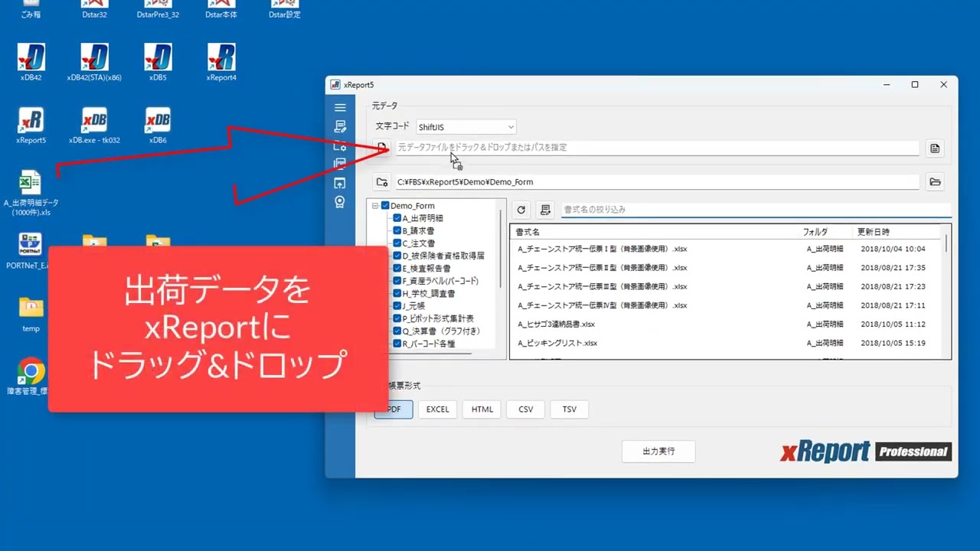
Task: Click the 書式名の絞り込み filter field
Action: [756, 210]
